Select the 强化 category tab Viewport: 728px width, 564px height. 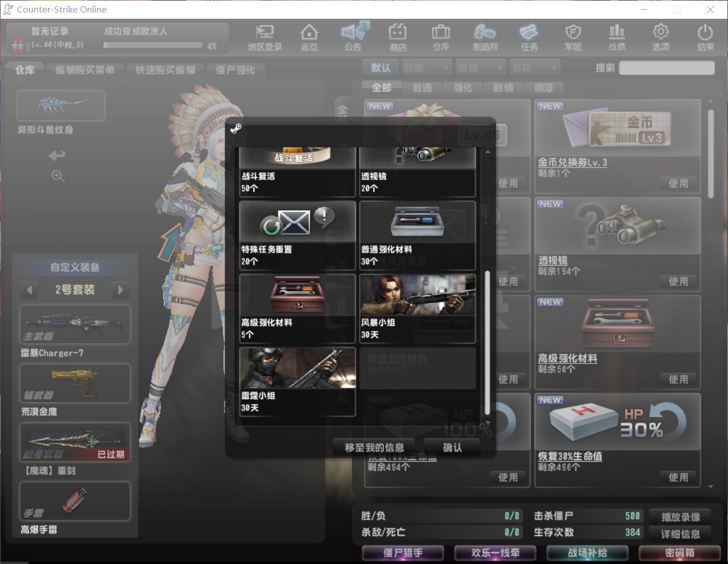462,87
